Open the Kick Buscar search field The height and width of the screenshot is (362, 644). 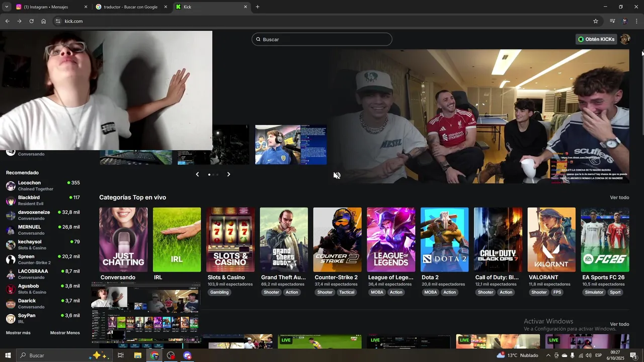322,39
